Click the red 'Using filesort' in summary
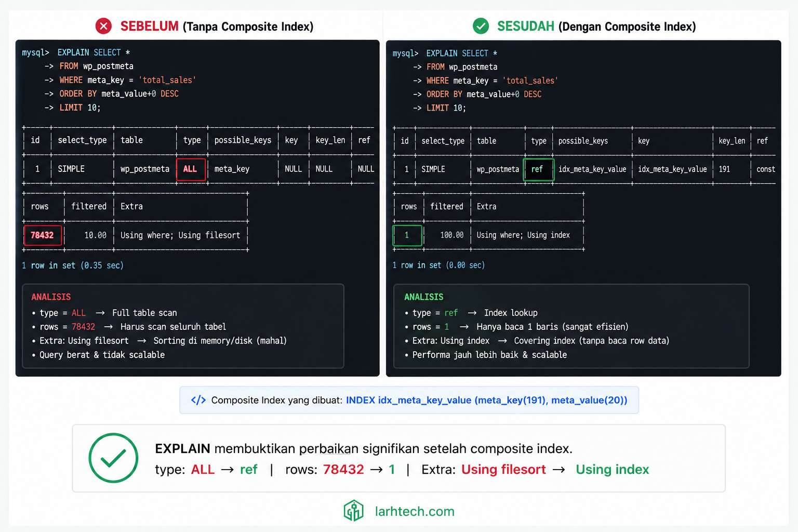798x532 pixels. pos(503,470)
